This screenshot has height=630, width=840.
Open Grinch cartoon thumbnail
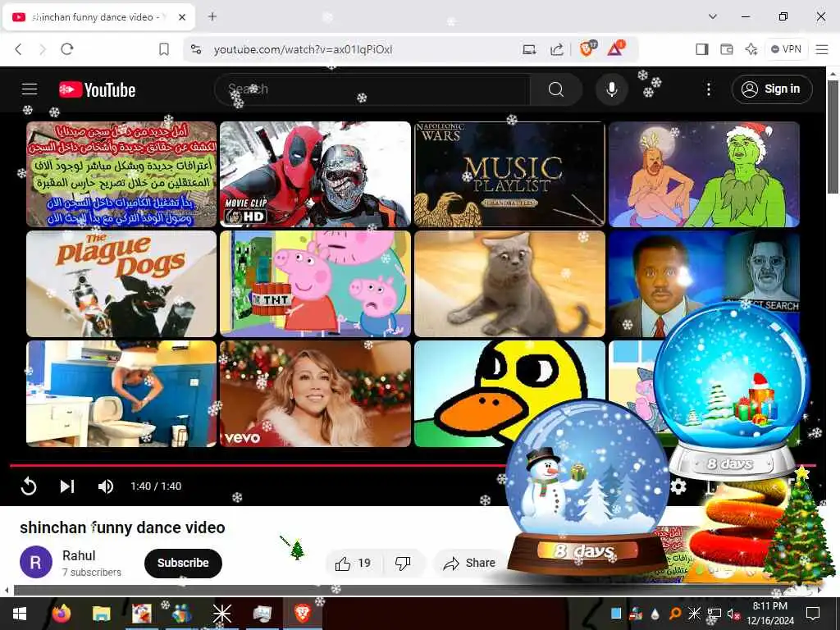[704, 174]
